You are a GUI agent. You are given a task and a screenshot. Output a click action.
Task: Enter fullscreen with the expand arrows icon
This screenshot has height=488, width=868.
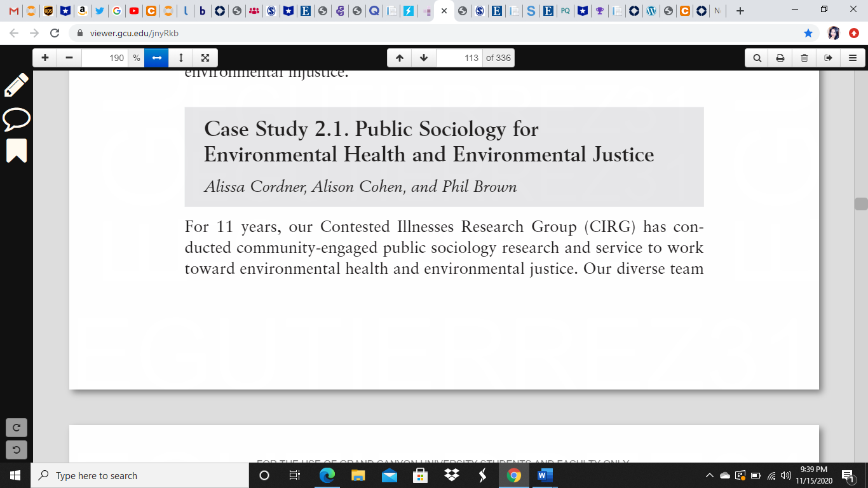pos(205,58)
